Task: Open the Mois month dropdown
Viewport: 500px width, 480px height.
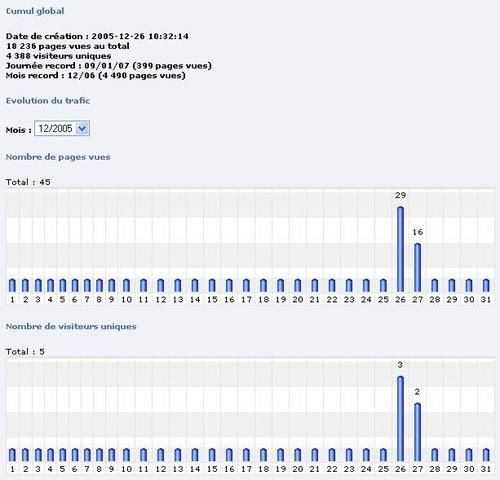Action: pyautogui.click(x=62, y=128)
